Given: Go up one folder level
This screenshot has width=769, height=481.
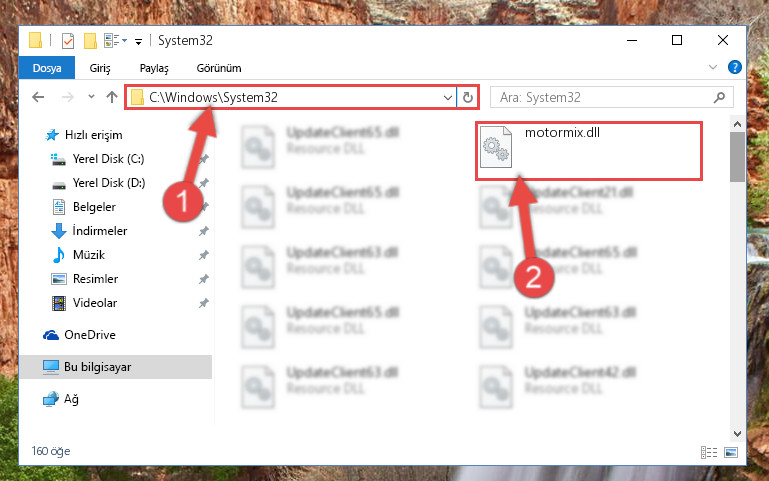Looking at the screenshot, I should pyautogui.click(x=112, y=97).
